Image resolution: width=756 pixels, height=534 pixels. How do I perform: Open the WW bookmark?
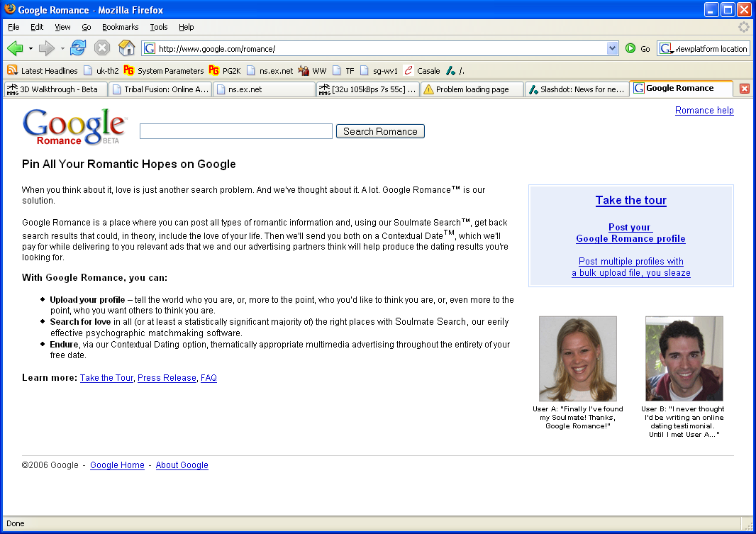(x=313, y=71)
